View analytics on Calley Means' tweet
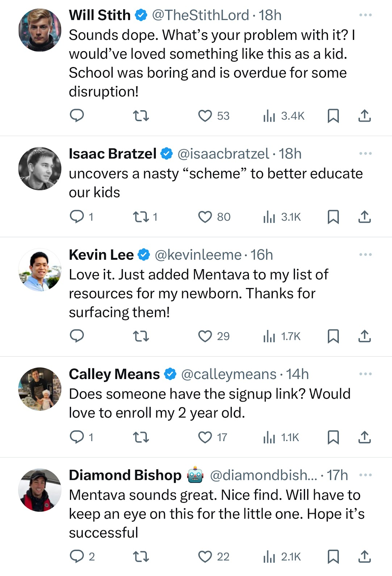The height and width of the screenshot is (576, 392). click(269, 437)
